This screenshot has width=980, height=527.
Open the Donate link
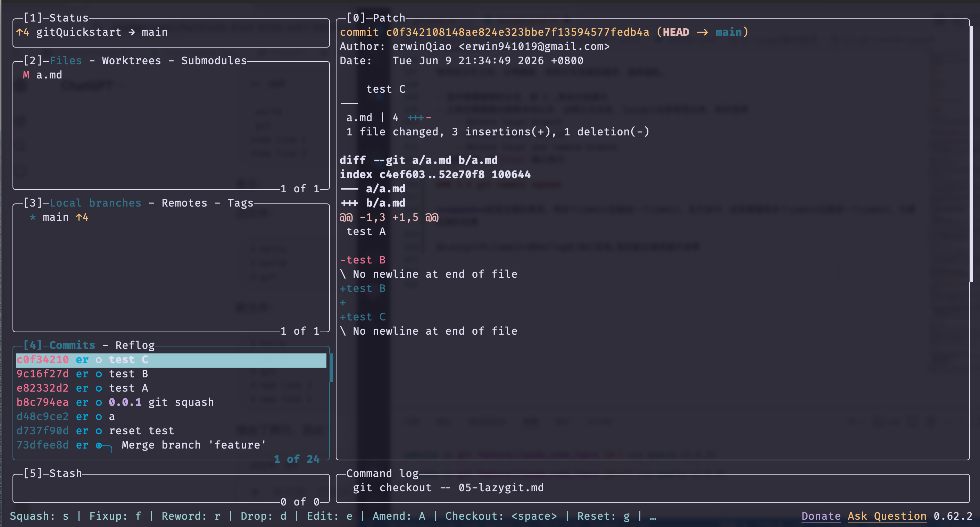(821, 516)
